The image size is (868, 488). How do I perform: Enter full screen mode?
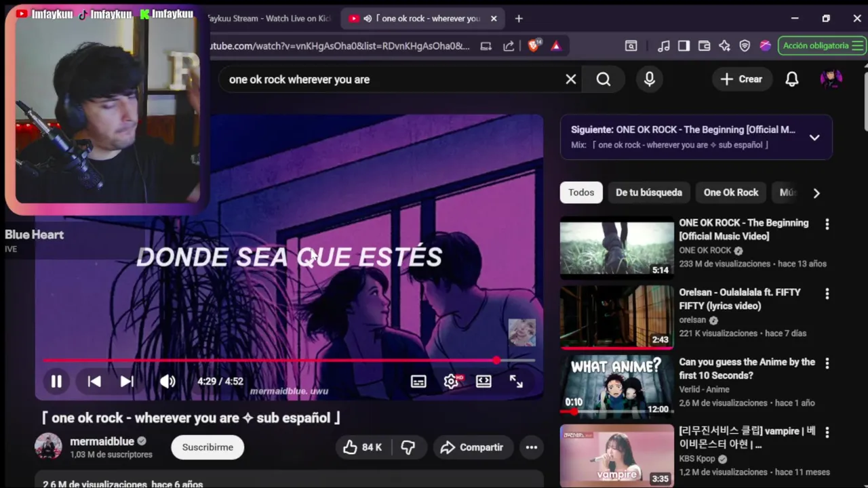[516, 382]
